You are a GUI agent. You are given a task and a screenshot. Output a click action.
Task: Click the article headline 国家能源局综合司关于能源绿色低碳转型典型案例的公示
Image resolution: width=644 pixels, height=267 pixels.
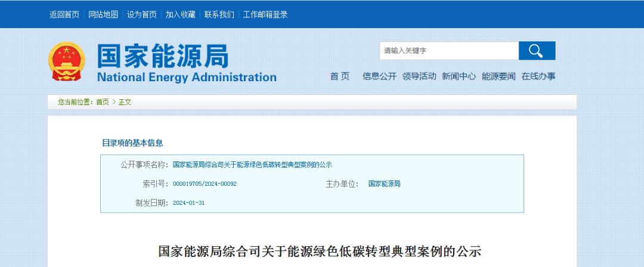point(320,251)
